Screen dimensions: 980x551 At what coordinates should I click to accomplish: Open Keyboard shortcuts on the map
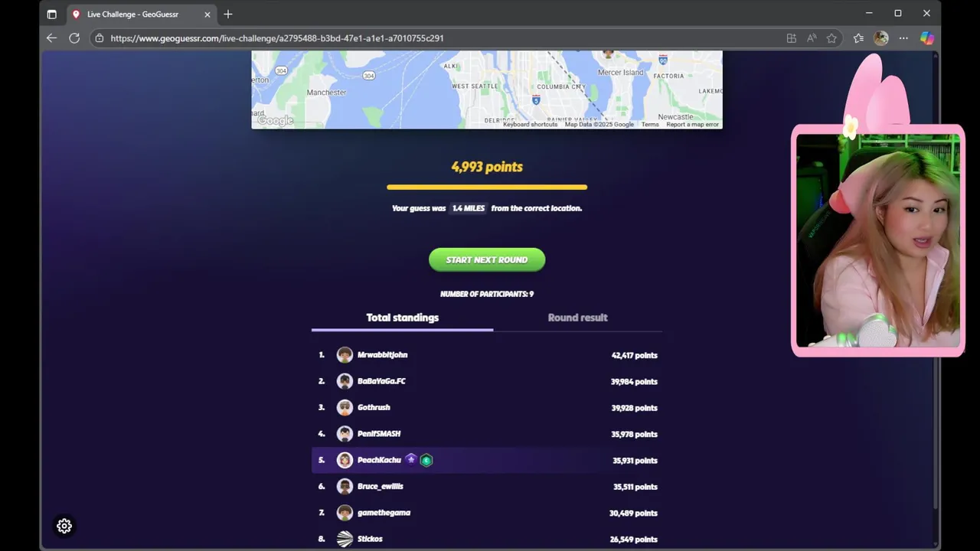tap(530, 125)
